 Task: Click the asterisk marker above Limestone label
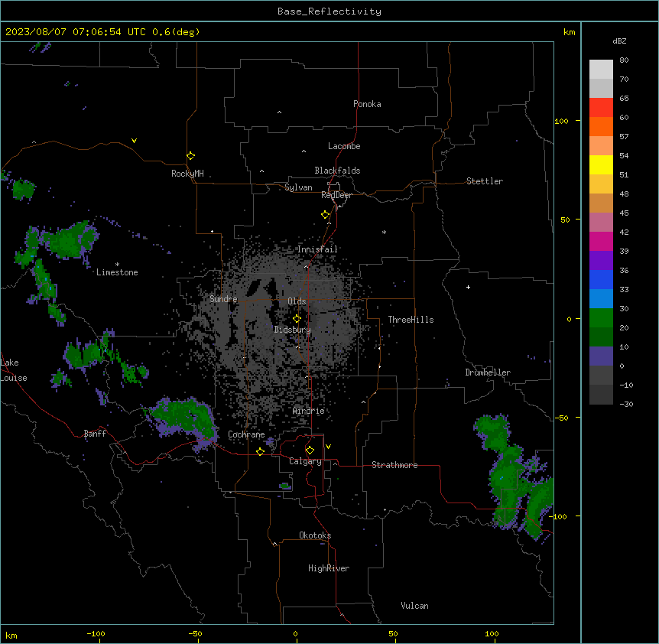[117, 265]
